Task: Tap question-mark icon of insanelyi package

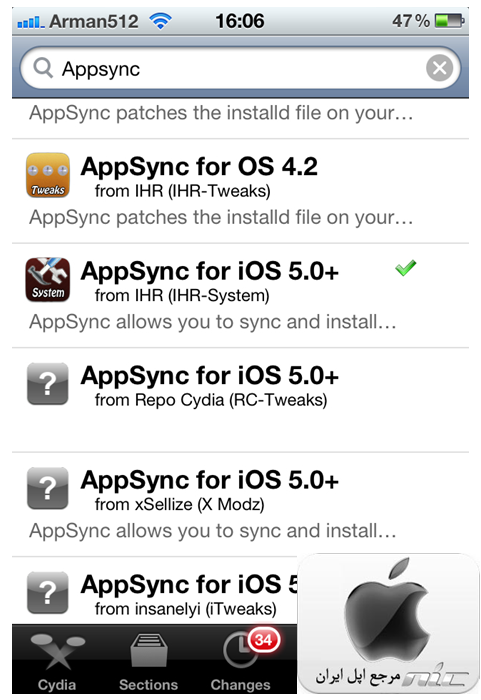Action: point(48,593)
